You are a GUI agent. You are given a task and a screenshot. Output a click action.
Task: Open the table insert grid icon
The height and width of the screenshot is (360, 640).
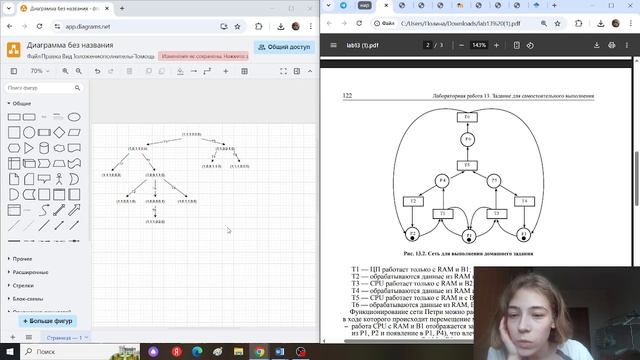click(244, 71)
